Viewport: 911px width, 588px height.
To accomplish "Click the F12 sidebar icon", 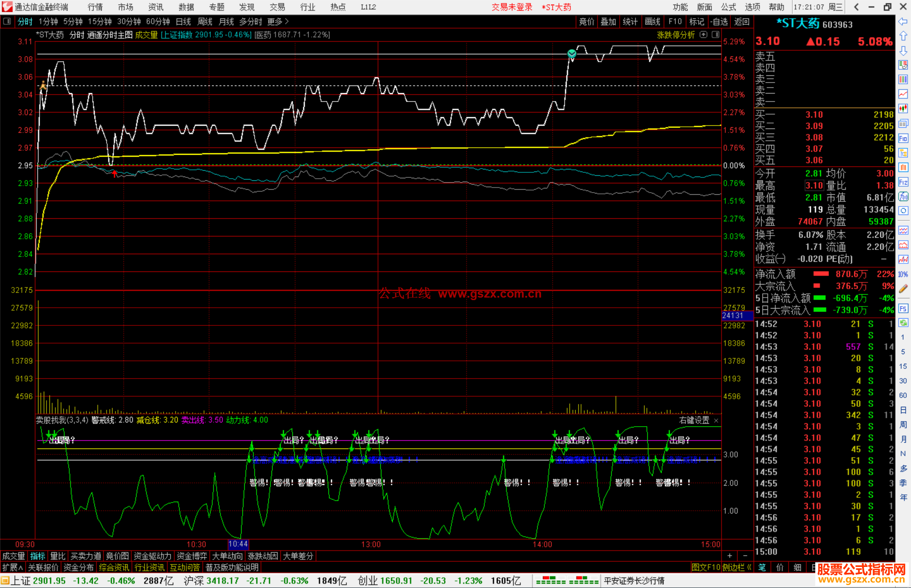I will [903, 182].
